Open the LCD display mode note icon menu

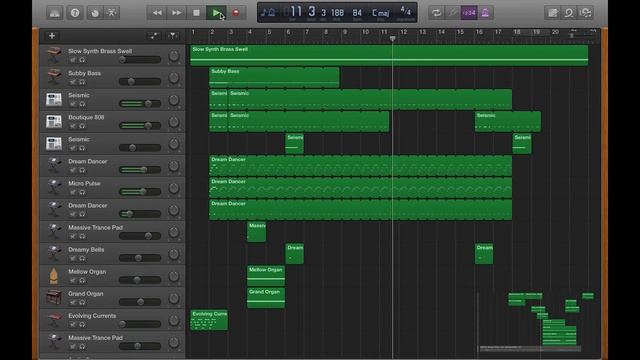coord(268,13)
